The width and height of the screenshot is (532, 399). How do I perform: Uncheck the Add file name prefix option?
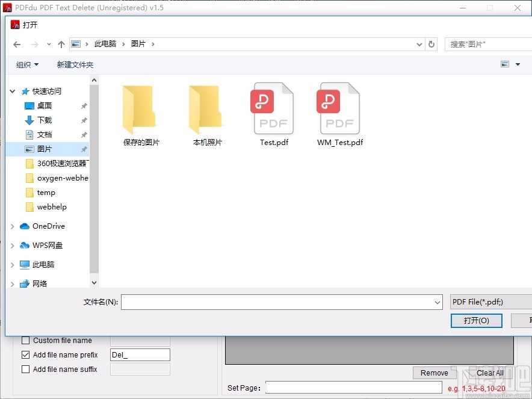[25, 354]
